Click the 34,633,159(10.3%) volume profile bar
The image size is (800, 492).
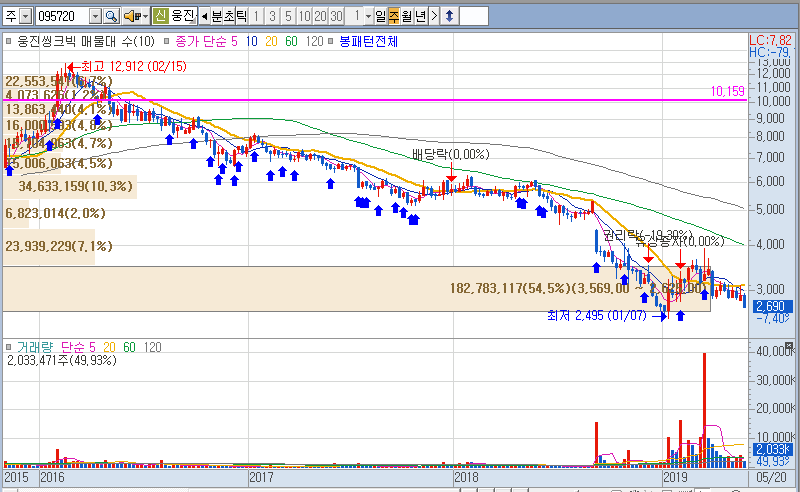(x=70, y=186)
